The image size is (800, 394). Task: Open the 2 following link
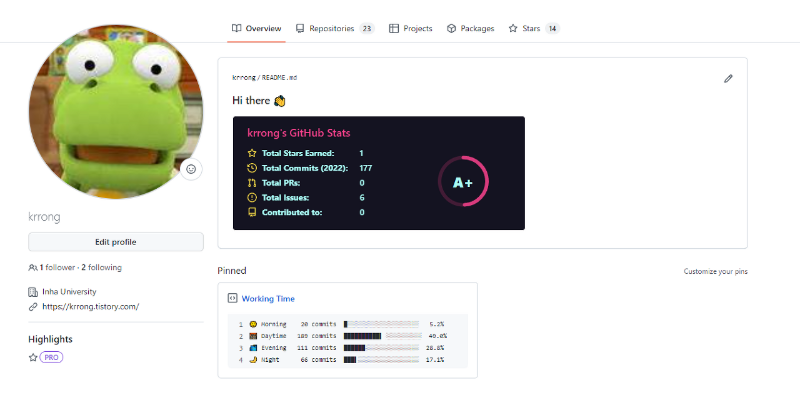(x=102, y=267)
